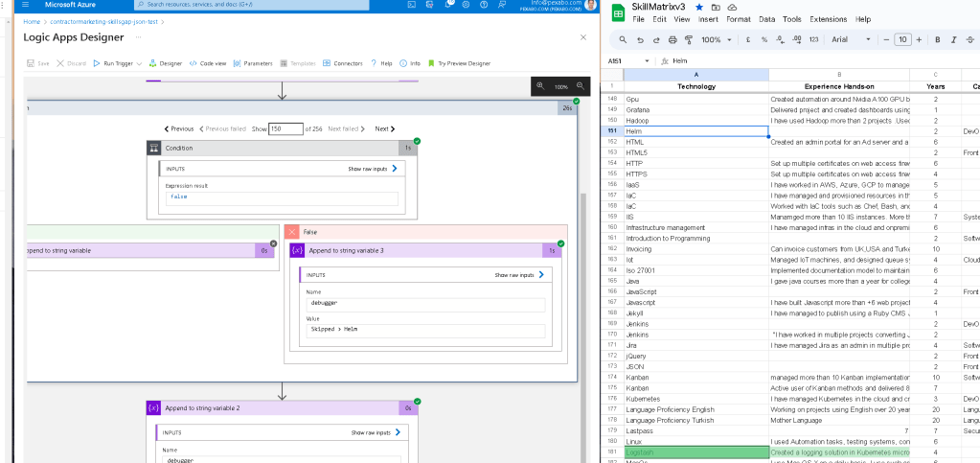Screen dimensions: 980x463
Task: Open File menu in Sheets
Action: [638, 19]
